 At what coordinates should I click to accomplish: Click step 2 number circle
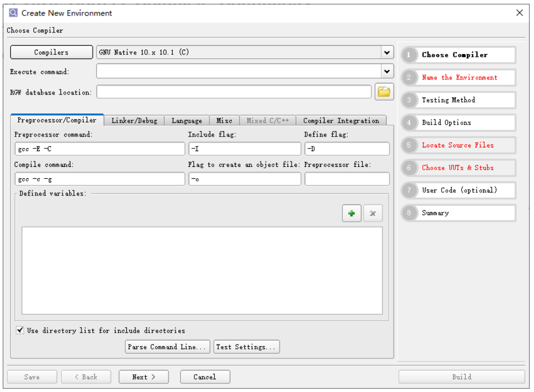(x=409, y=77)
